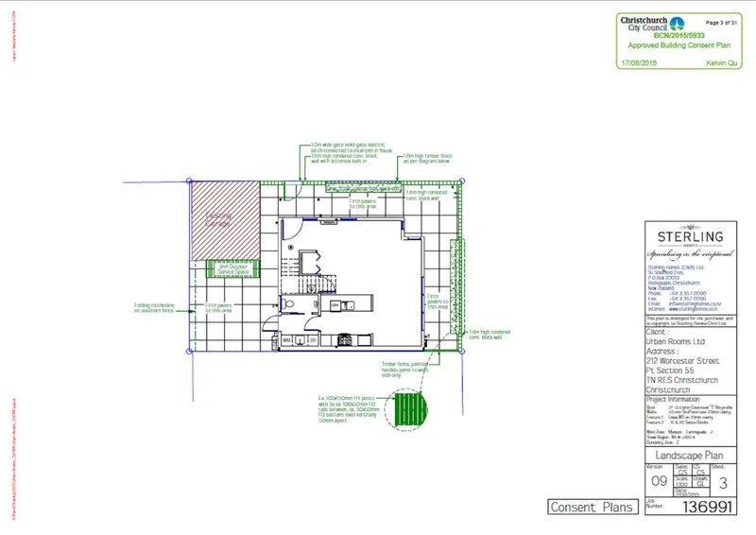Viewport: 756px width, 535px height.
Task: Click the cooktop symbol in the kitchen
Action: [x=344, y=339]
